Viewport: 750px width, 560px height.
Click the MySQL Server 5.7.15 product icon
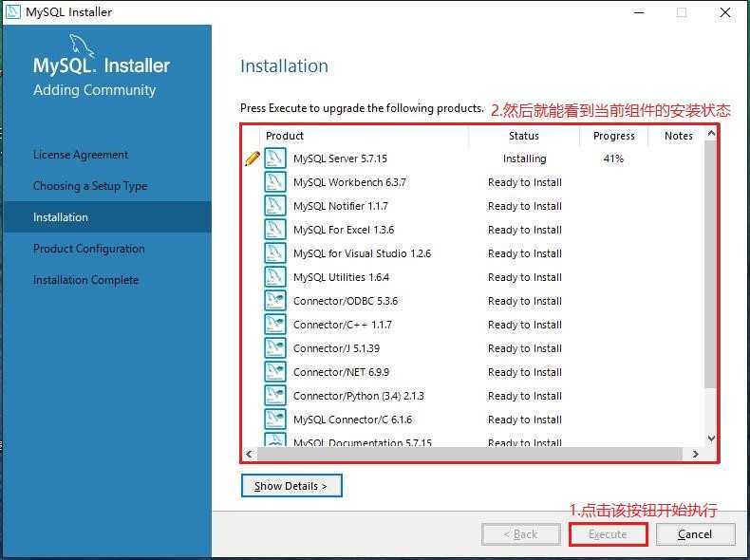tap(275, 159)
